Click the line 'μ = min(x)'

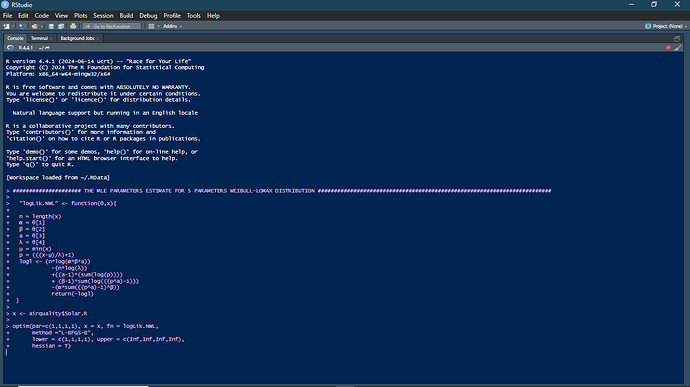35,249
